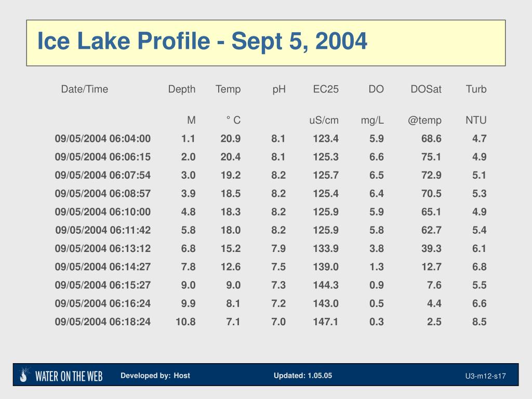
Task: Click the EC25 column header
Action: pos(326,89)
